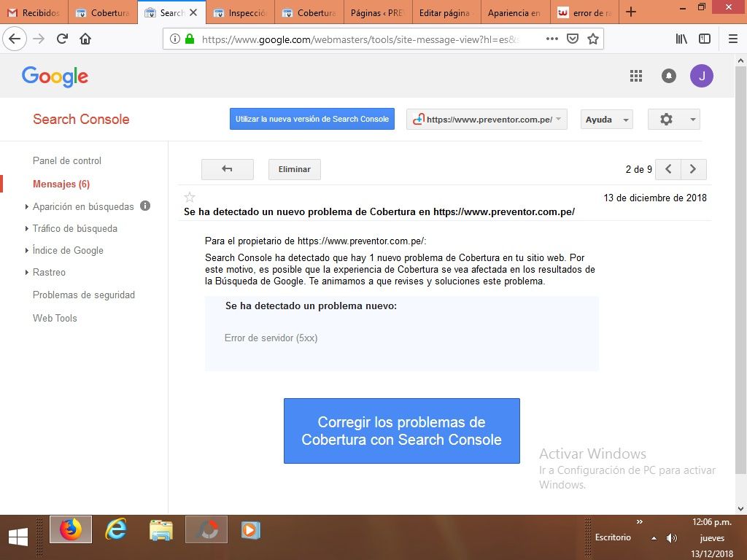Viewport: 747px width, 560px height.
Task: Open page actions three-dots menu
Action: coord(552,39)
